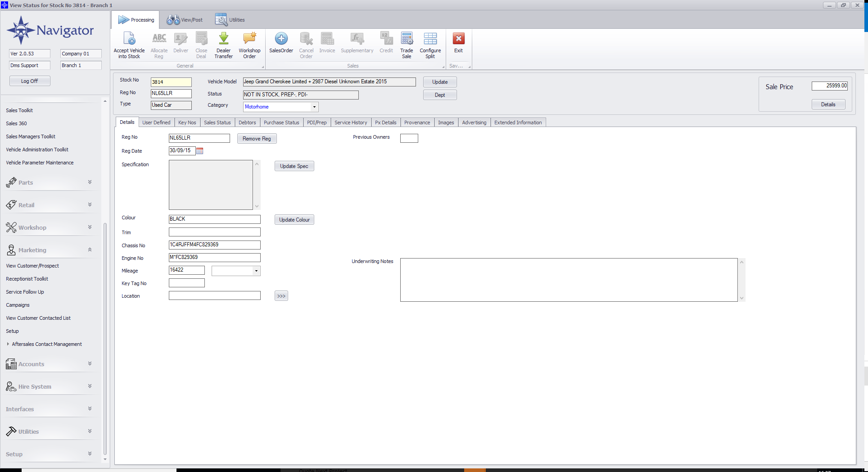Screen dimensions: 868x472
Task: Expand the Interfaces section
Action: [90, 409]
